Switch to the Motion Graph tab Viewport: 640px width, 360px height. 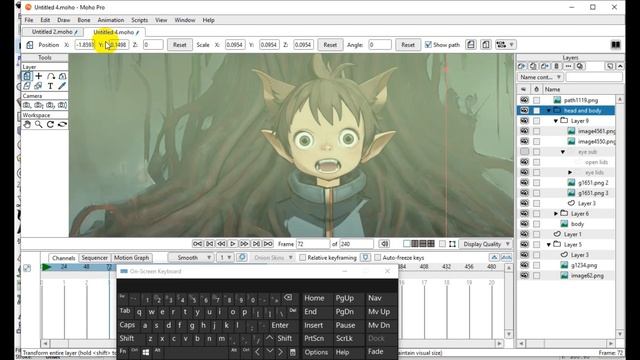tap(131, 258)
